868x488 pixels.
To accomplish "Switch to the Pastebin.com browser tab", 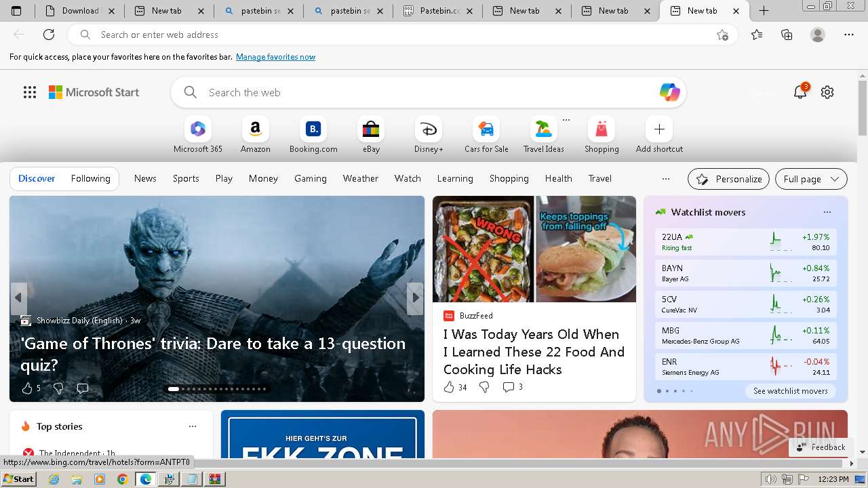I will (x=437, y=11).
